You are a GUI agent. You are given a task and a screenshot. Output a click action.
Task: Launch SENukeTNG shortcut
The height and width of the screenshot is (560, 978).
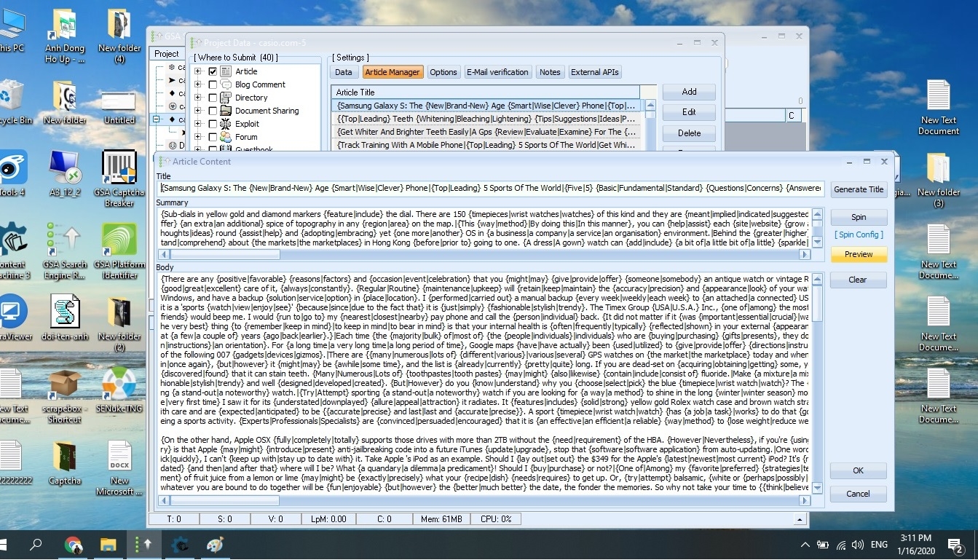[119, 390]
